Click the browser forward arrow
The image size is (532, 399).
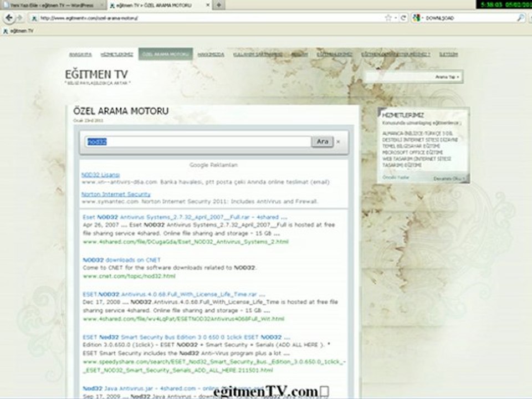click(19, 18)
